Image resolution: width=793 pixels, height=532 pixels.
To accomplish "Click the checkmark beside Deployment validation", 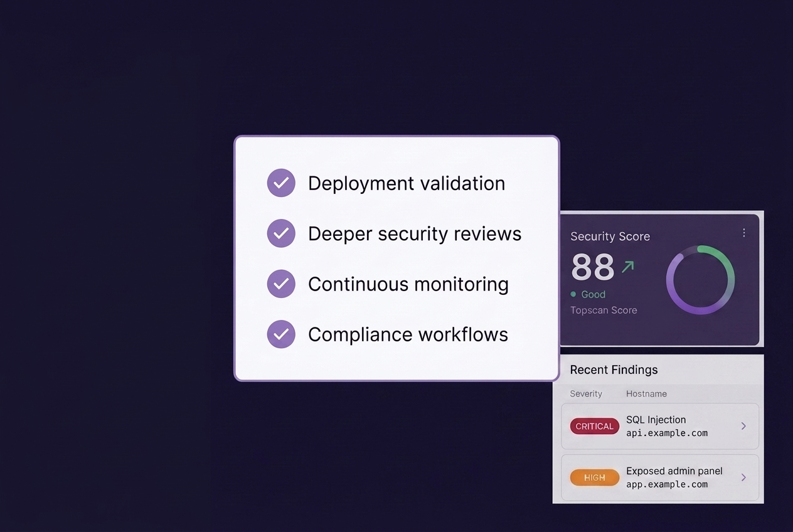I will click(281, 183).
